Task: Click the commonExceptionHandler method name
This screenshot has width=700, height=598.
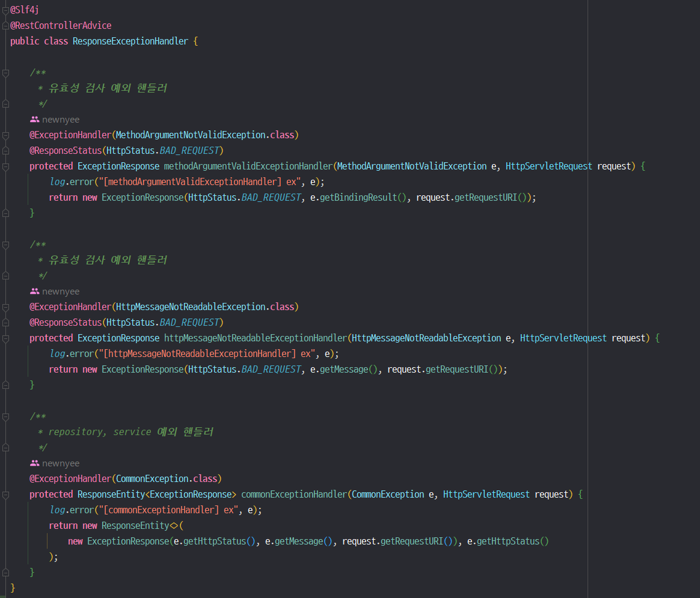Action: 294,494
